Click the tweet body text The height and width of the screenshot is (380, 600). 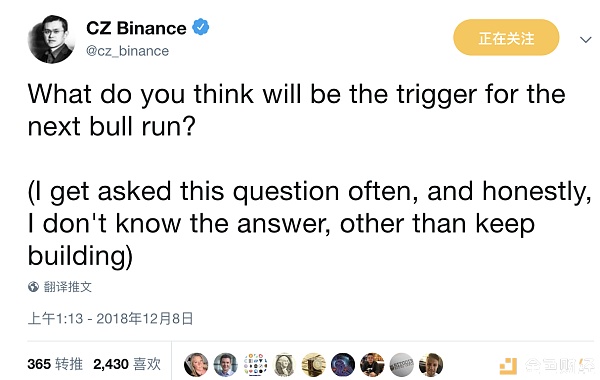tap(309, 175)
